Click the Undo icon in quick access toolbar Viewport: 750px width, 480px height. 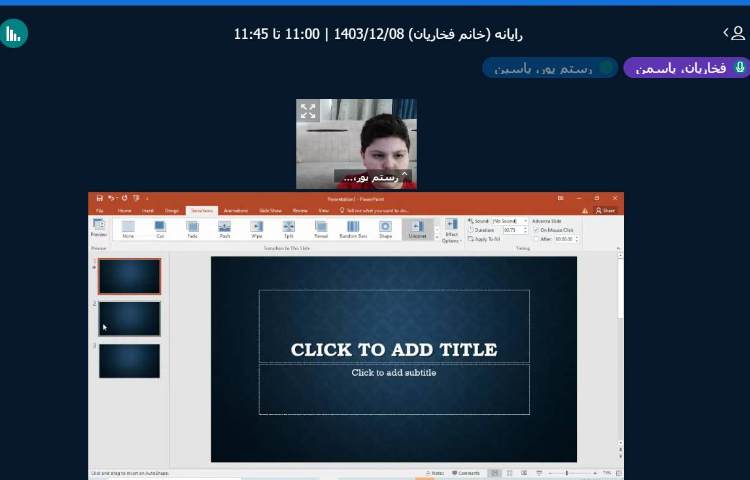[111, 198]
